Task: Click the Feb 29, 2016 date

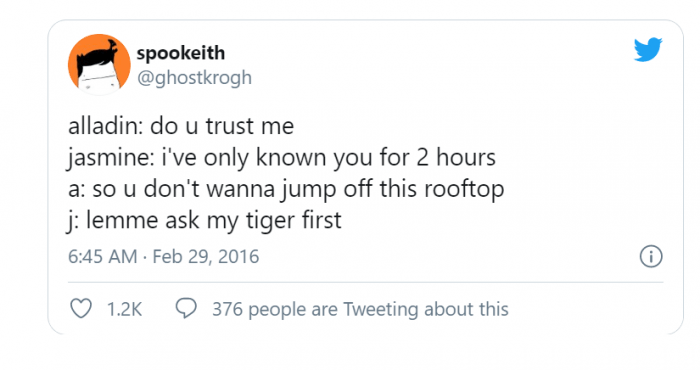Action: (x=206, y=257)
